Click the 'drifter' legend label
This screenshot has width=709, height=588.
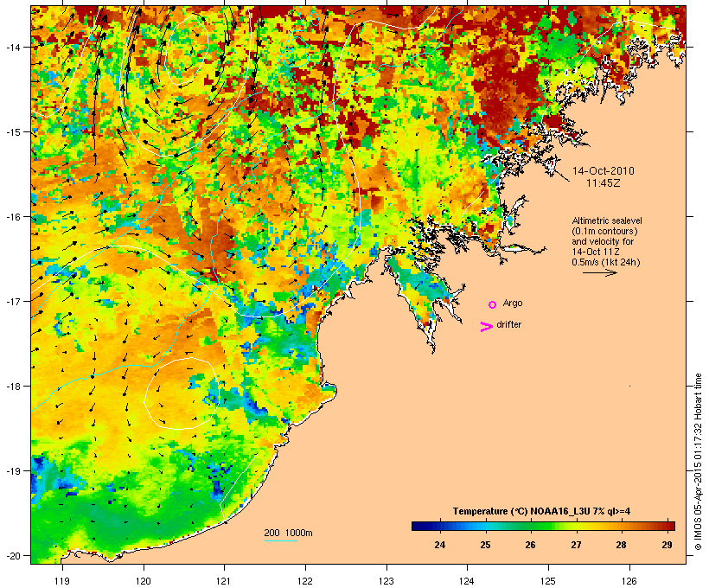[508, 324]
